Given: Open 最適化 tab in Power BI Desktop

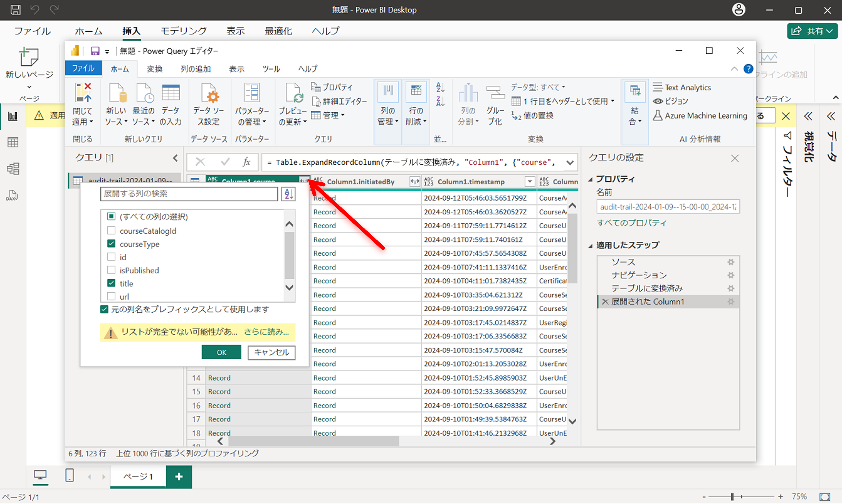Looking at the screenshot, I should pyautogui.click(x=278, y=31).
